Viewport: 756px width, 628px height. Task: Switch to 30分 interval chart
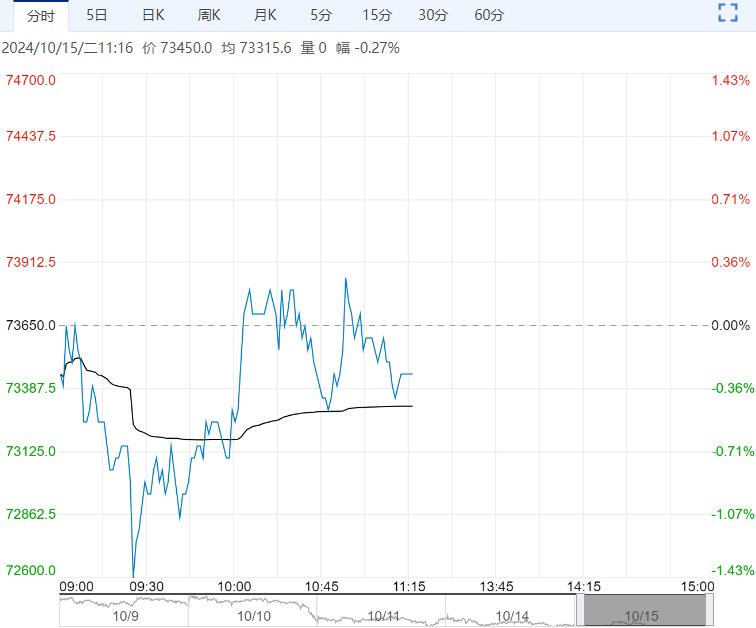pos(433,15)
